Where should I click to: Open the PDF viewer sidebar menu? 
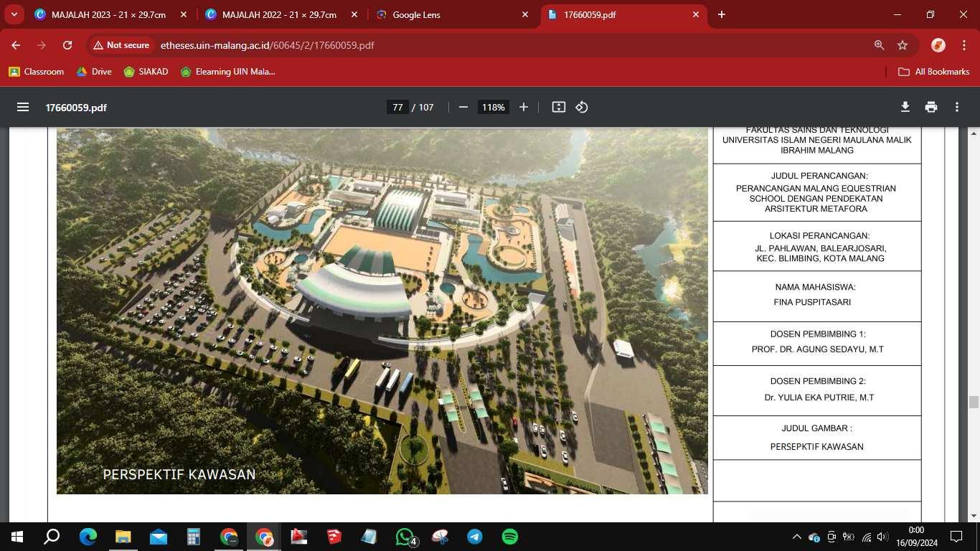[x=23, y=107]
